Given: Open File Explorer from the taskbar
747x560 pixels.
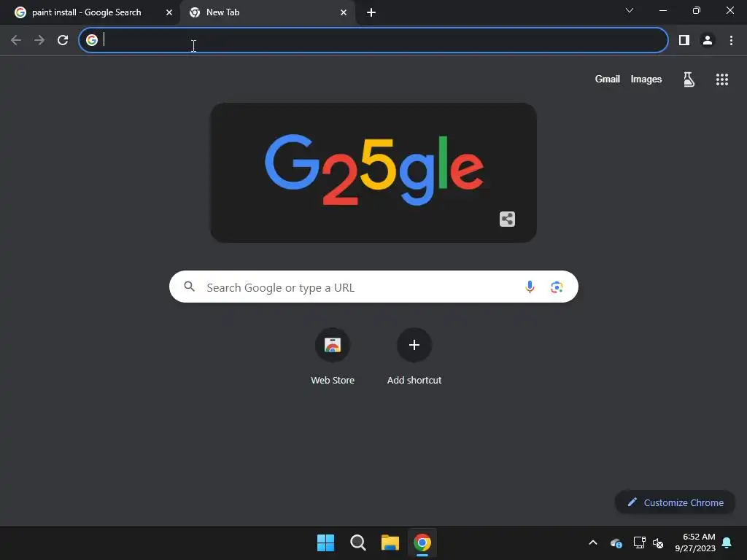Looking at the screenshot, I should 390,542.
